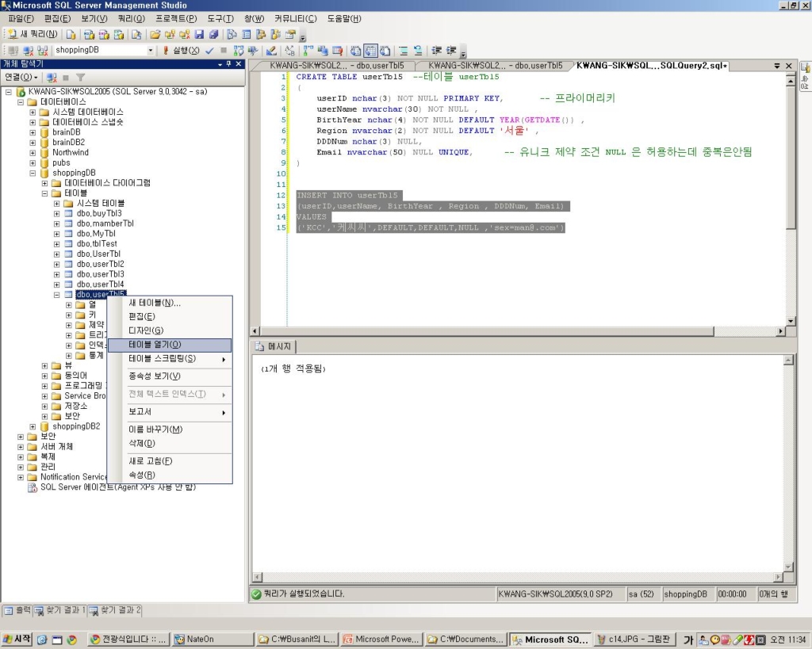The width and height of the screenshot is (812, 649).
Task: Click the Open File folder icon
Action: 155,35
